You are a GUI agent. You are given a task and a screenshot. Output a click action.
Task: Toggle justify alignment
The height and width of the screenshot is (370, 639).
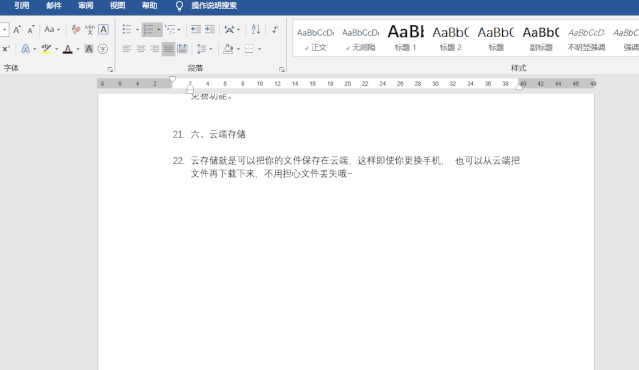(x=168, y=49)
